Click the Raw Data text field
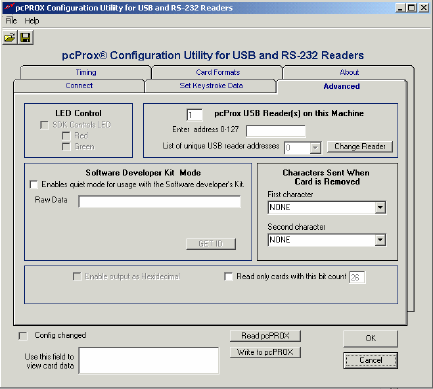 pyautogui.click(x=159, y=202)
